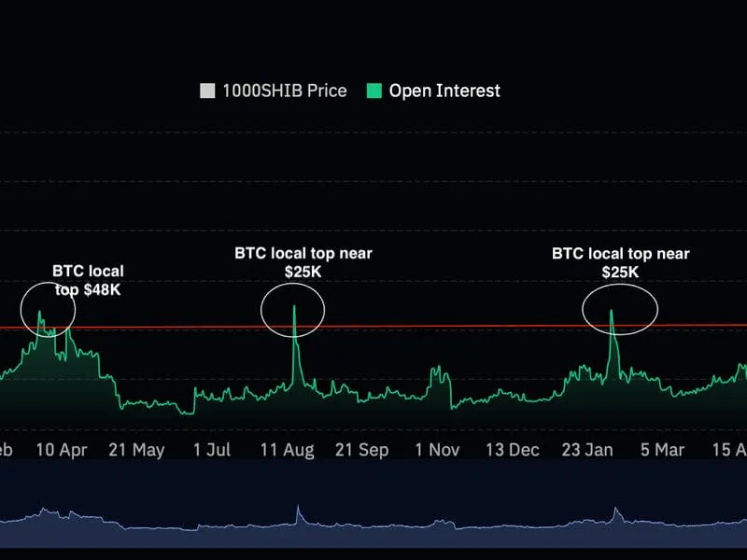The height and width of the screenshot is (560, 747).
Task: Select the 10 Apr date on the axis
Action: (x=62, y=450)
